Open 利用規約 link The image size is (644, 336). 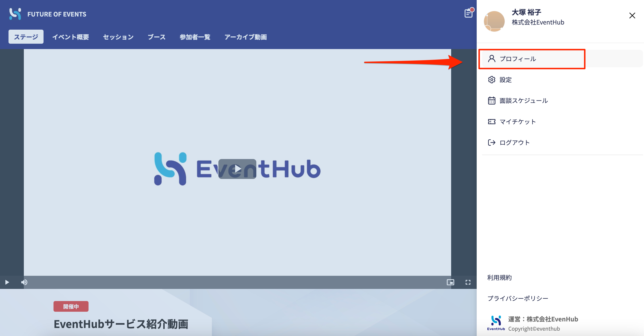click(499, 277)
